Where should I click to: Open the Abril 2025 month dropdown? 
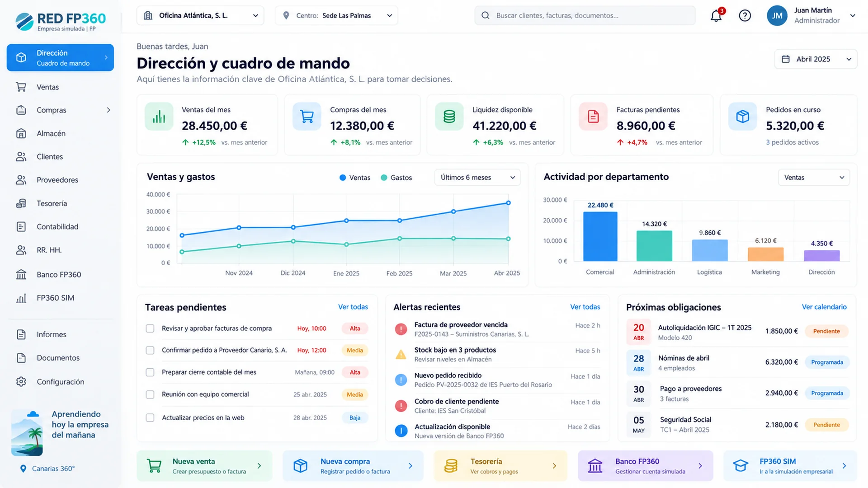coord(816,59)
